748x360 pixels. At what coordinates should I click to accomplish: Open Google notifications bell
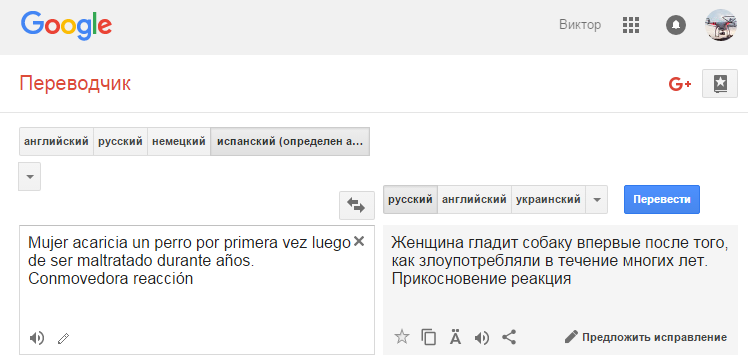point(675,25)
